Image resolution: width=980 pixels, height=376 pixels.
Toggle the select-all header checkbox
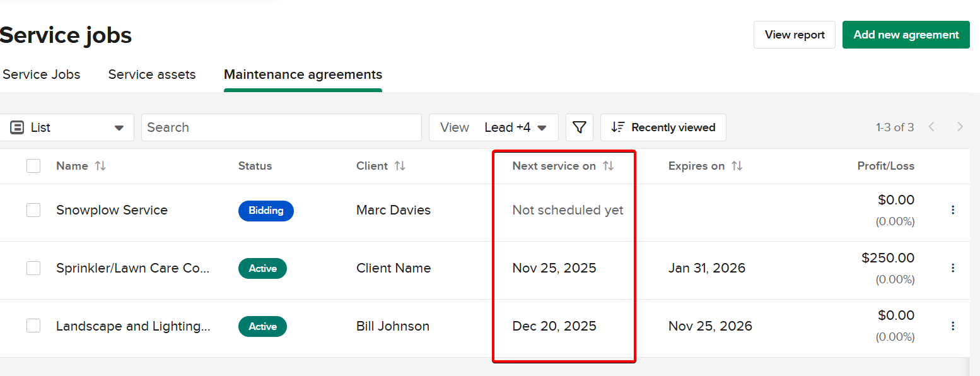click(x=33, y=166)
